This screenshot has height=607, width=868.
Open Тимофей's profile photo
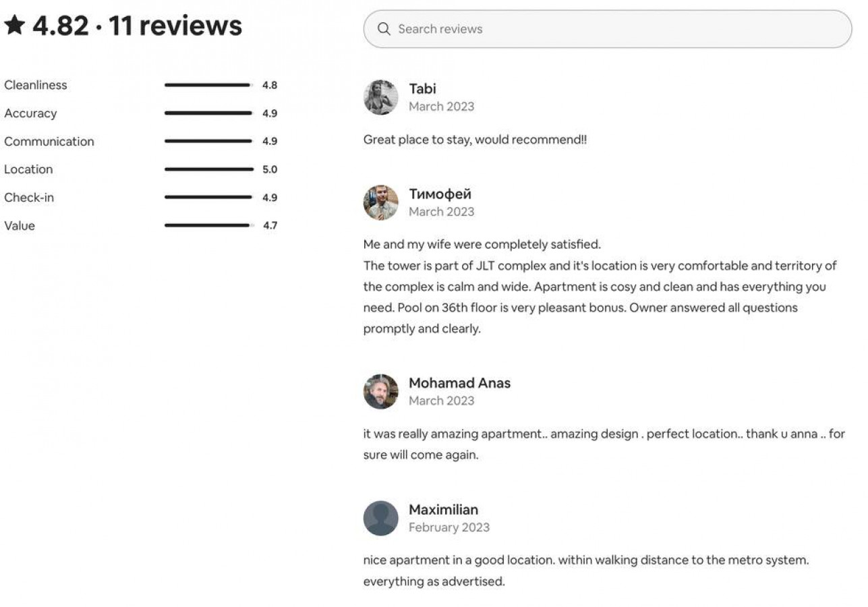tap(381, 202)
